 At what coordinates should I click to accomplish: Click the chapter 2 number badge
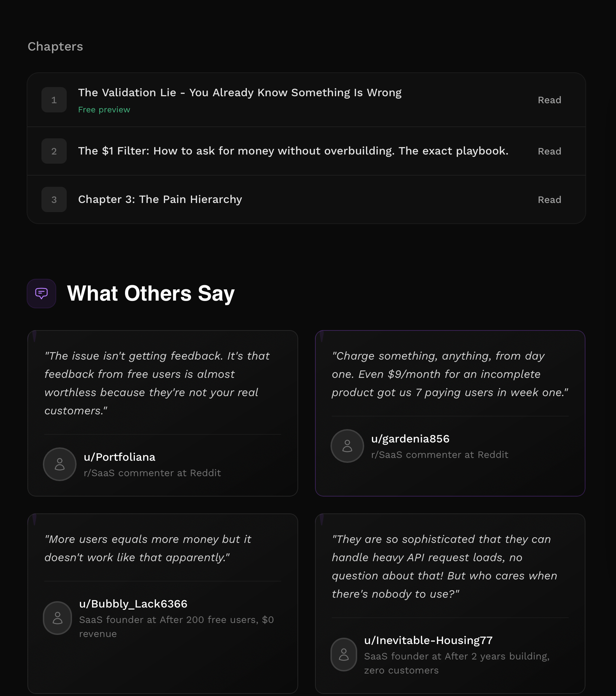(x=54, y=151)
